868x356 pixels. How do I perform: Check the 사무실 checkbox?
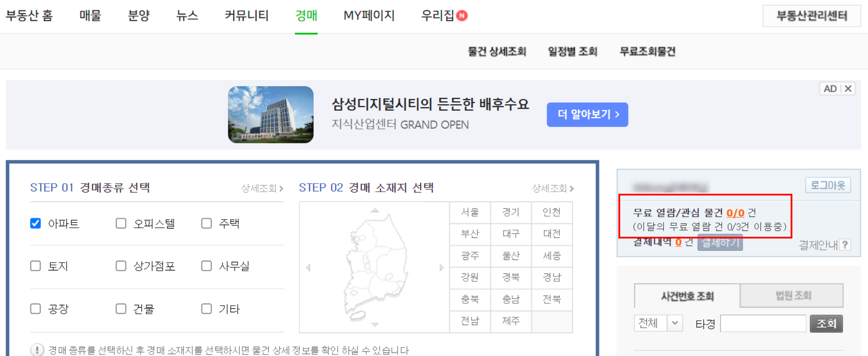click(x=206, y=266)
